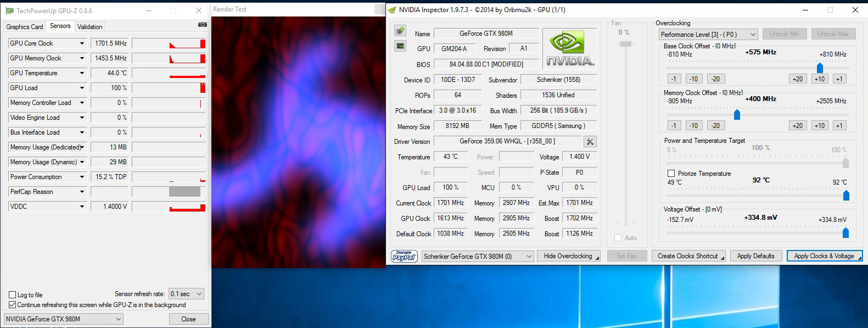Click Unlock Max button
The height and width of the screenshot is (328, 868).
coord(833,34)
